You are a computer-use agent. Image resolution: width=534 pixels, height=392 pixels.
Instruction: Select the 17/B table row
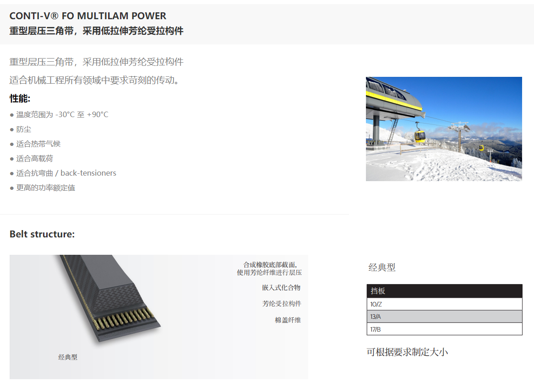[x=444, y=329]
